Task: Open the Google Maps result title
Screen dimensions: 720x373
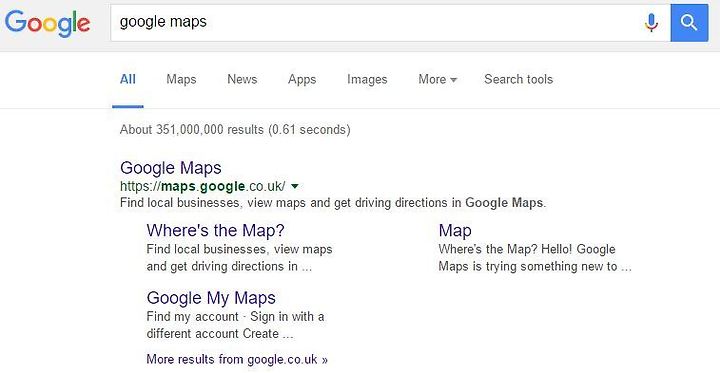Action: tap(171, 168)
